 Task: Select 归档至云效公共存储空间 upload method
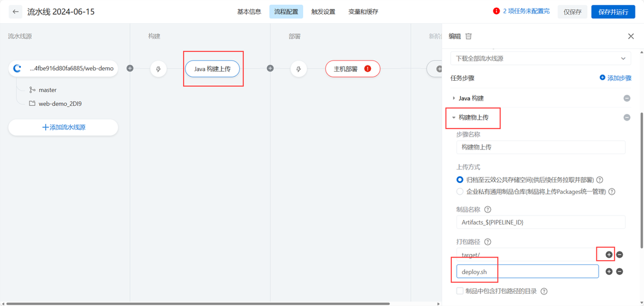pos(460,179)
